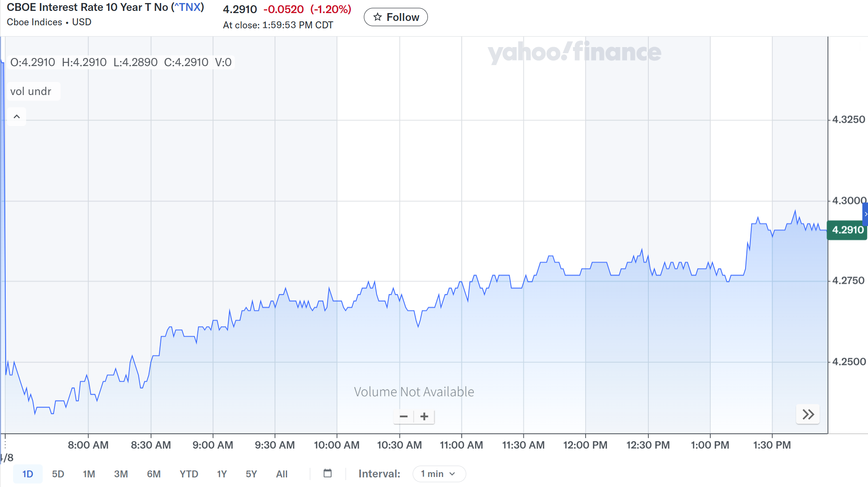The width and height of the screenshot is (868, 487).
Task: Select the 5D range tab
Action: pyautogui.click(x=58, y=474)
